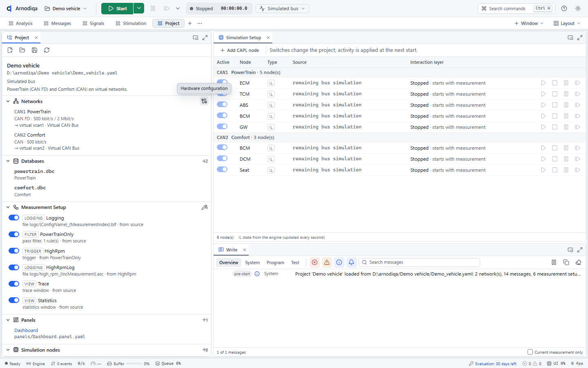Copy Write panel messages

point(566,263)
